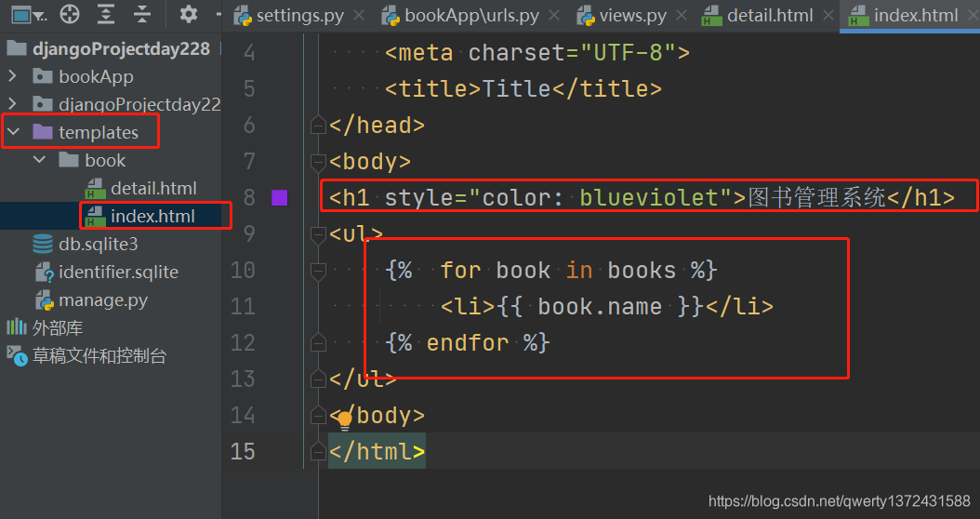
Task: Expand the bookApp folder arrow
Action: pos(12,76)
